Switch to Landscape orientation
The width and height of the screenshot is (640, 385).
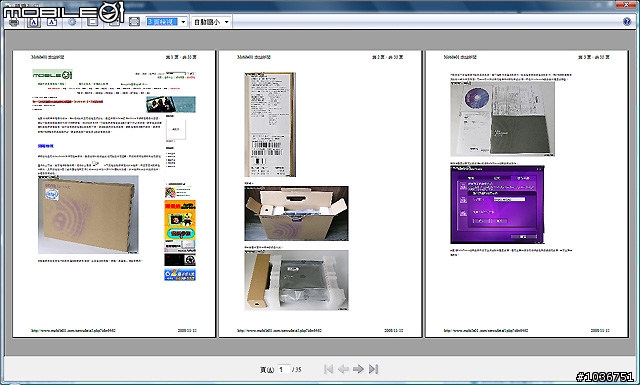coord(52,22)
